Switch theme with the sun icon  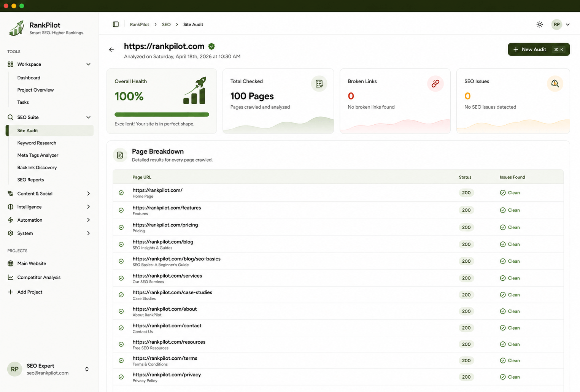click(x=539, y=24)
